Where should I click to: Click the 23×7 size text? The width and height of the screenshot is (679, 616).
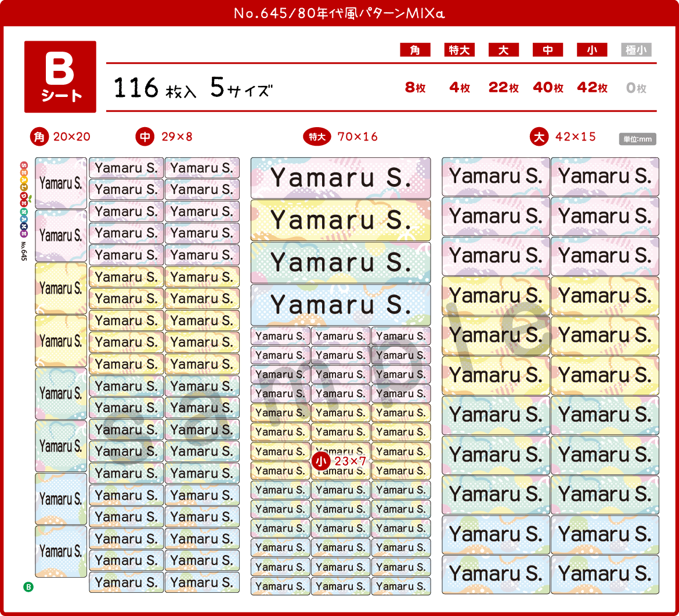click(x=351, y=462)
